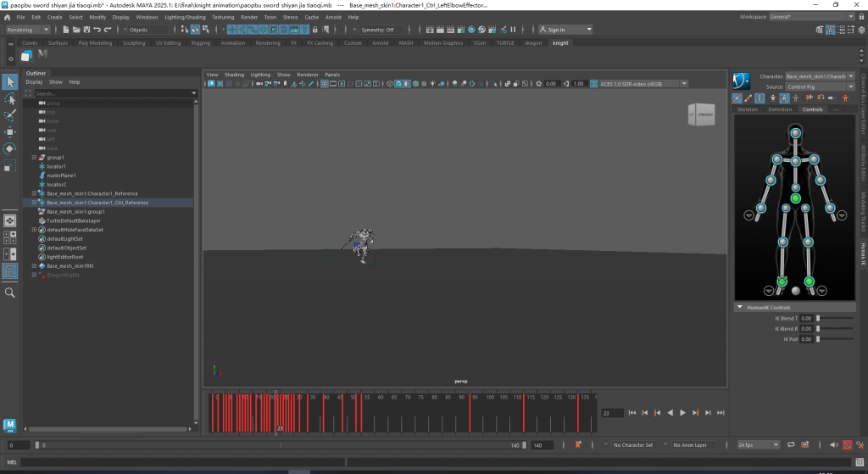Click the ViewCube FRONT face
868x474 pixels.
pos(704,114)
